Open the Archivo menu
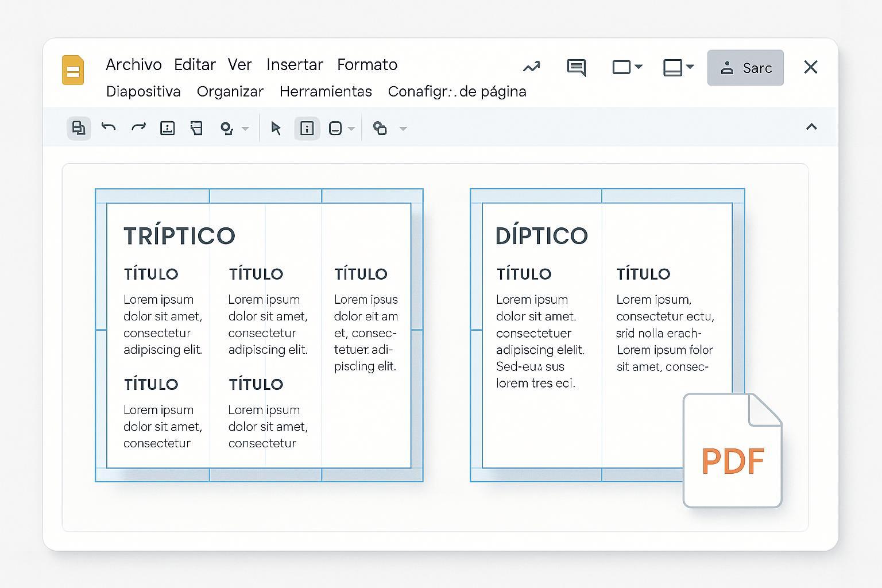This screenshot has height=588, width=882. pos(133,64)
